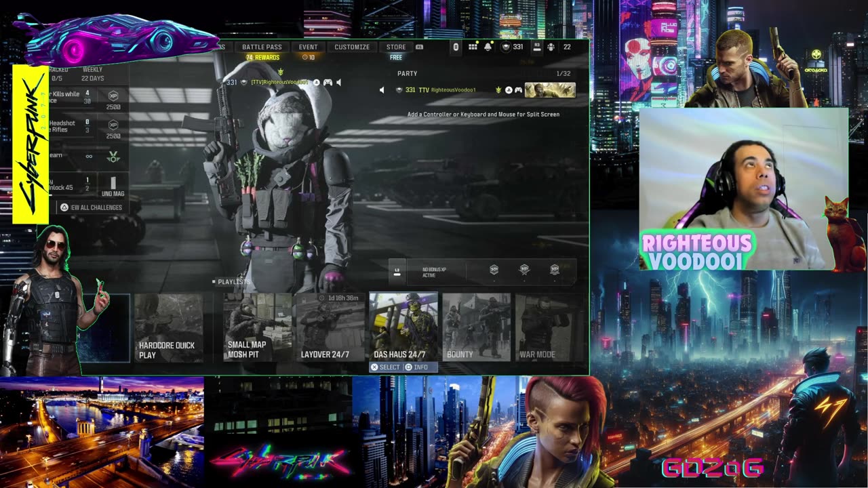The height and width of the screenshot is (488, 868).
Task: Click the 22 online friends count
Action: click(567, 47)
